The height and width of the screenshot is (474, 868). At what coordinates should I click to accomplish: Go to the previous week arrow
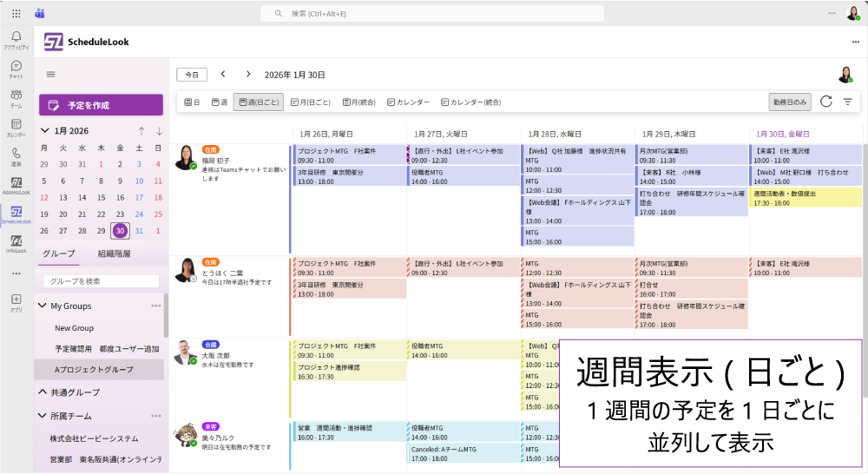coord(223,75)
